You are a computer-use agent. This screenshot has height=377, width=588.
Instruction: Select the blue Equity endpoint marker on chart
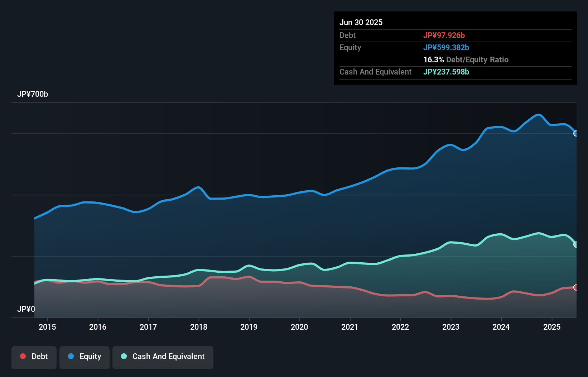tap(576, 133)
